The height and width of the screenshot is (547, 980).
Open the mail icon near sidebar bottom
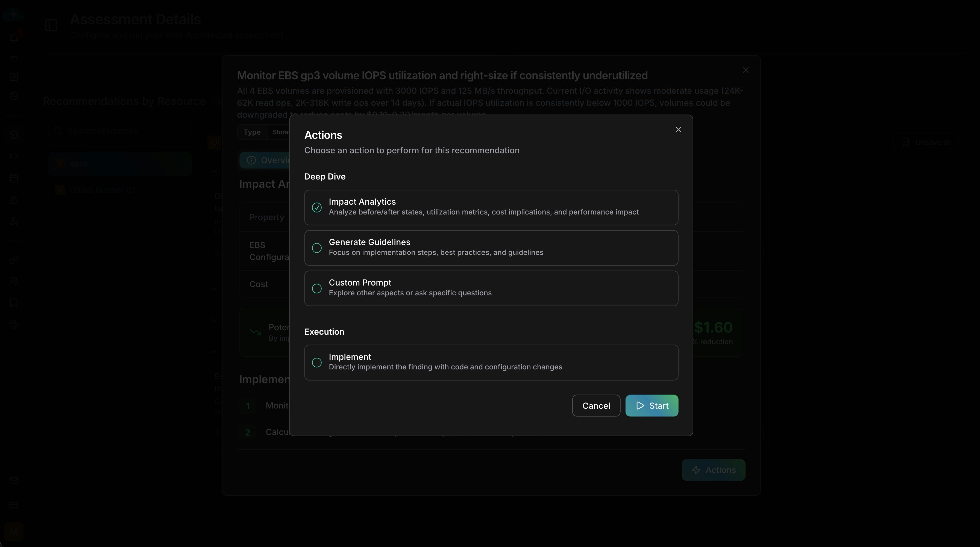coord(14,481)
